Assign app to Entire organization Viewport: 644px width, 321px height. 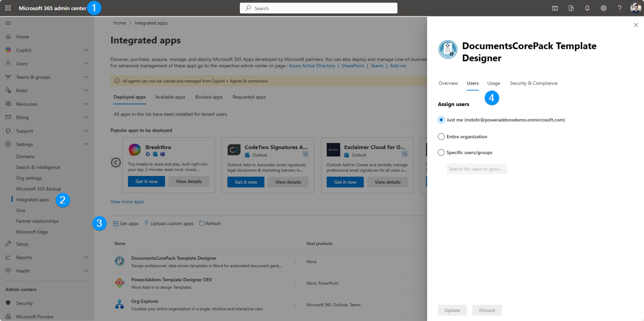pyautogui.click(x=441, y=136)
